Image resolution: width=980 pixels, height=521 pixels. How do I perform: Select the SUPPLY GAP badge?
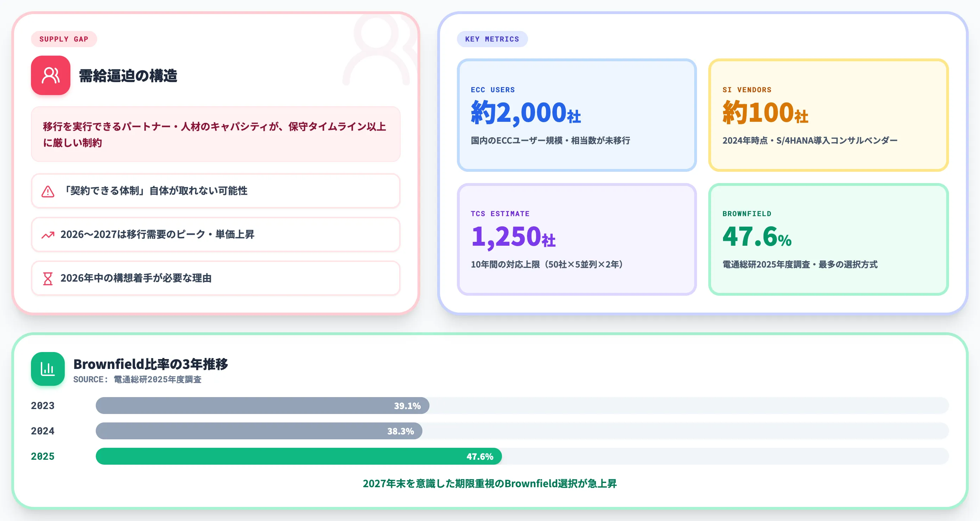[64, 39]
